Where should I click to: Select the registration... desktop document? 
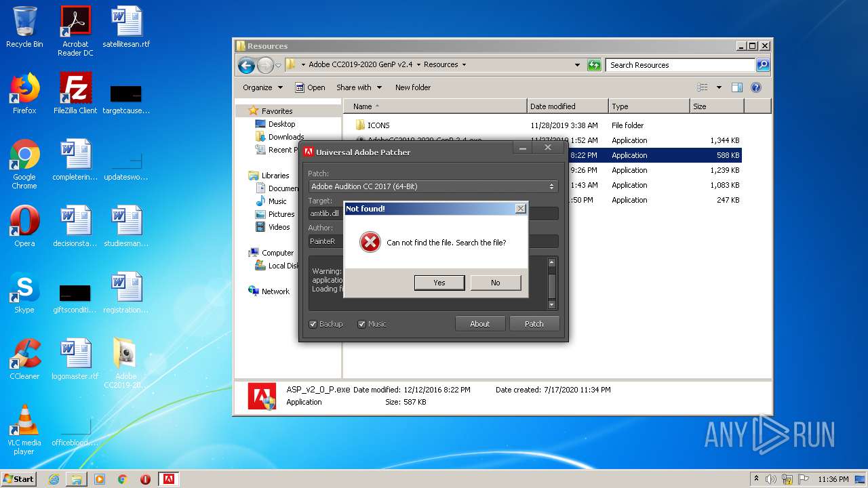click(x=126, y=293)
